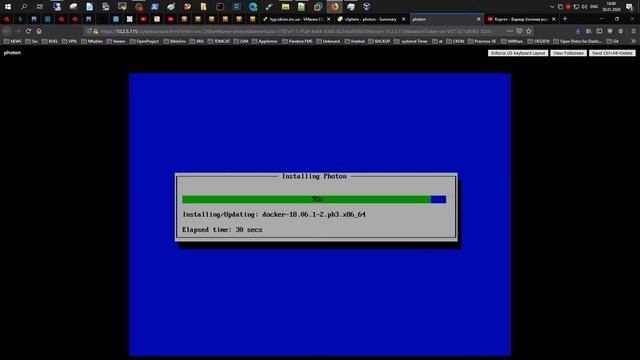
Task: Switch ENG input language in tray
Action: 594,7
